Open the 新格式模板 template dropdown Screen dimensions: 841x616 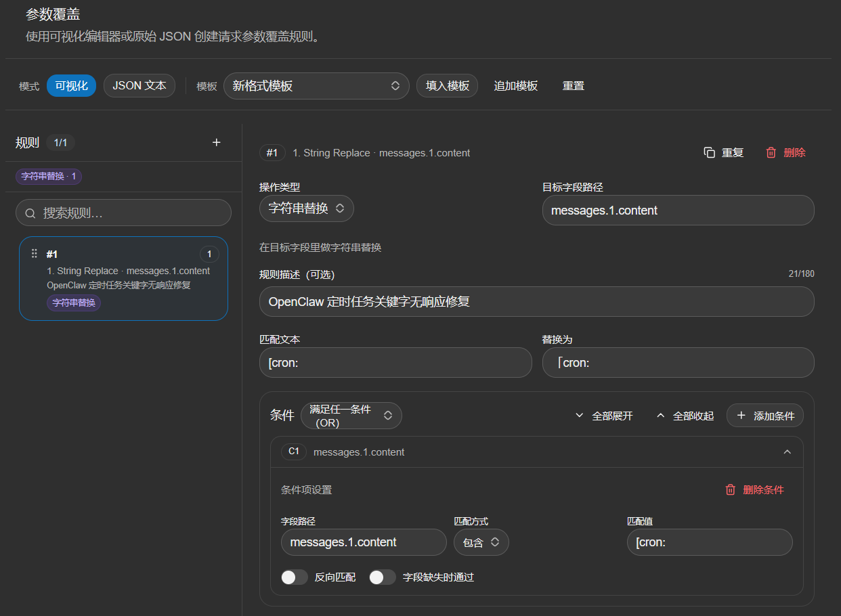(316, 86)
